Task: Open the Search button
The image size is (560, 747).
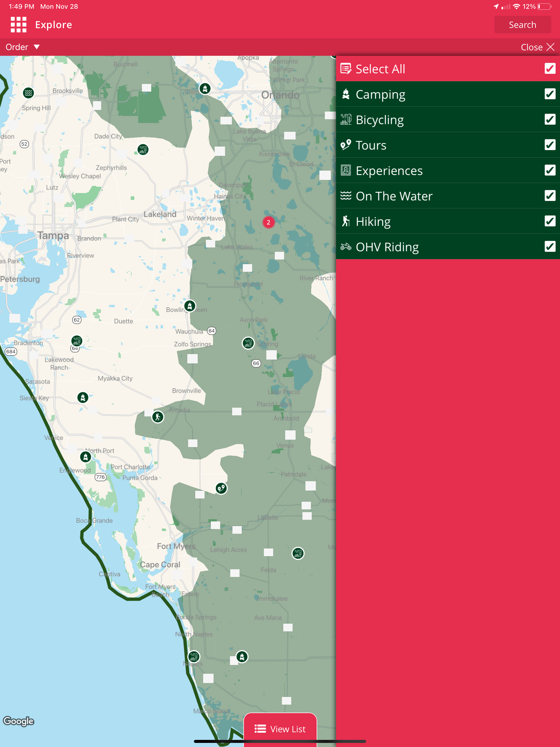Action: point(523,25)
